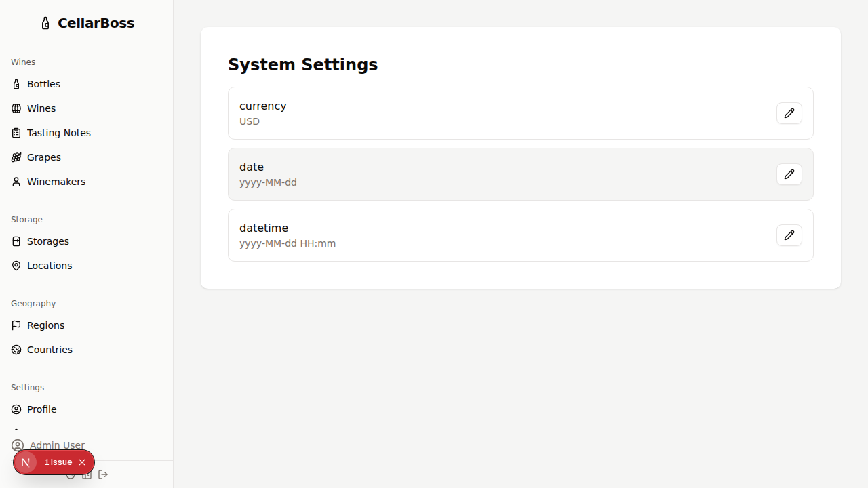Click the Grapes icon in sidebar

click(16, 157)
